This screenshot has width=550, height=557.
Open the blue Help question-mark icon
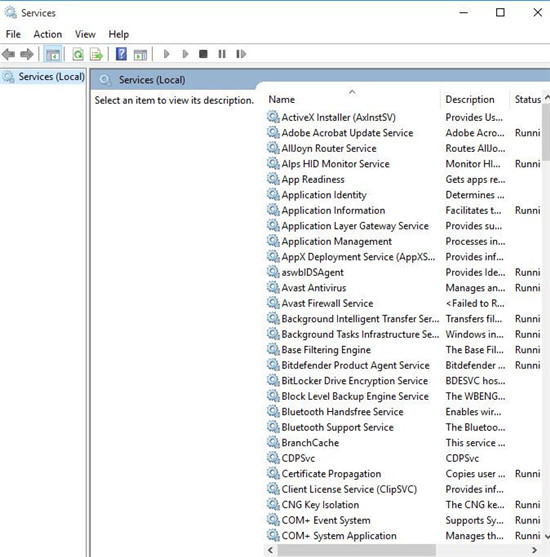pyautogui.click(x=121, y=54)
